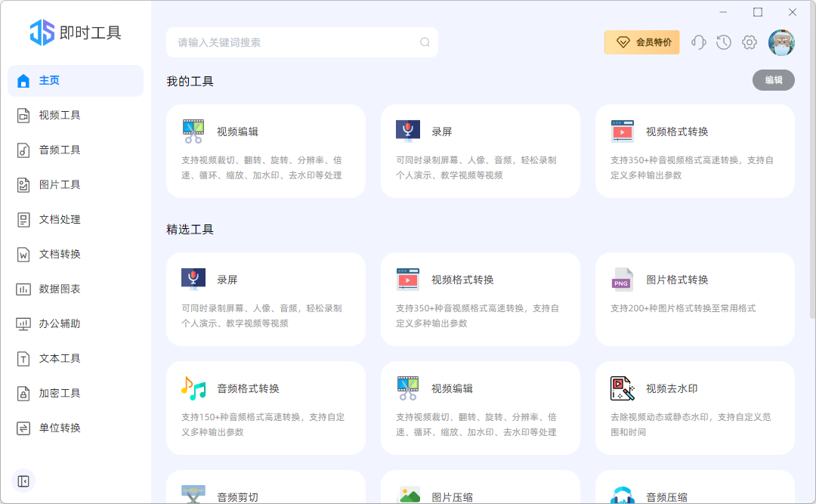Click the 即时工具 app title text
This screenshot has width=816, height=504.
pos(91,32)
